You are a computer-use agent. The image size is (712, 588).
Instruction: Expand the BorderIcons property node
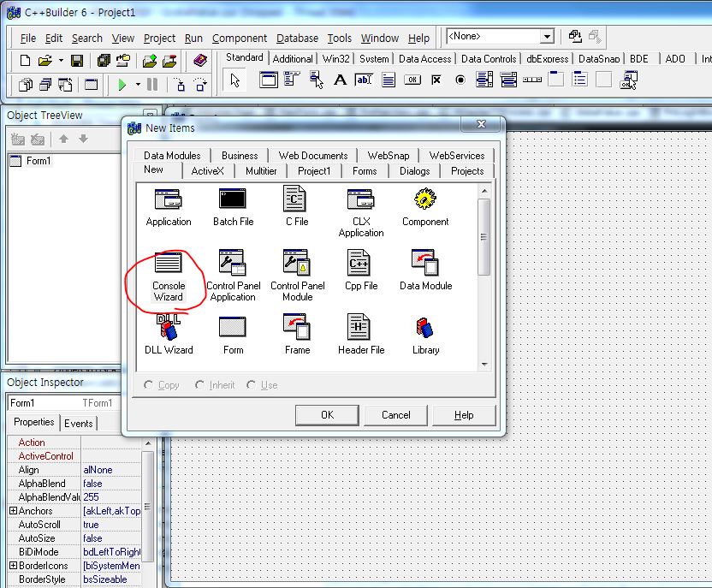pos(13,566)
